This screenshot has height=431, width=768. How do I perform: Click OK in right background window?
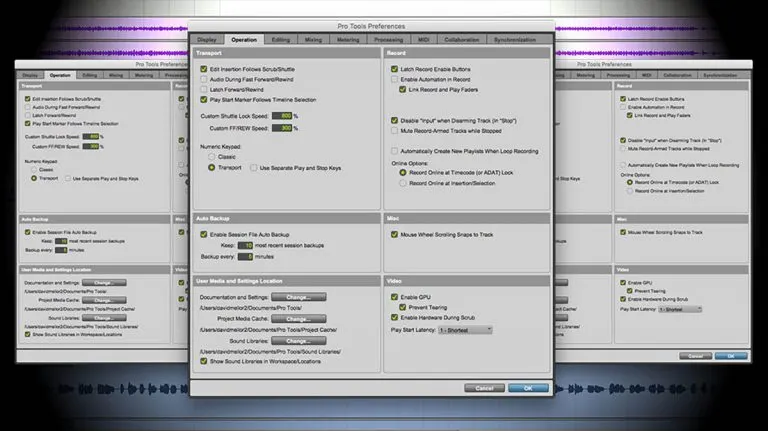[731, 356]
